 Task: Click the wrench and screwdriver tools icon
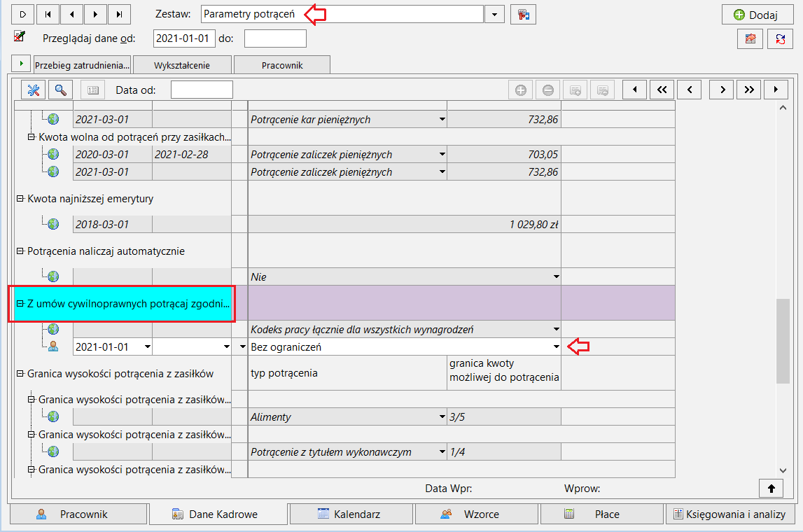(x=34, y=90)
